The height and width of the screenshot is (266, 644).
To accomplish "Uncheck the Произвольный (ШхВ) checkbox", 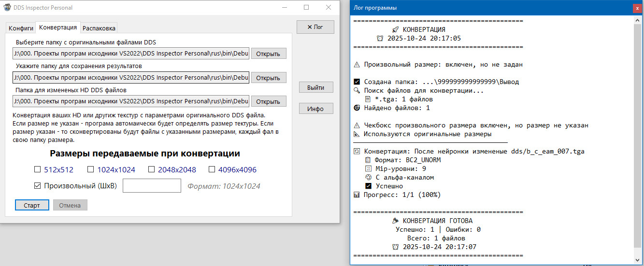I will [37, 186].
